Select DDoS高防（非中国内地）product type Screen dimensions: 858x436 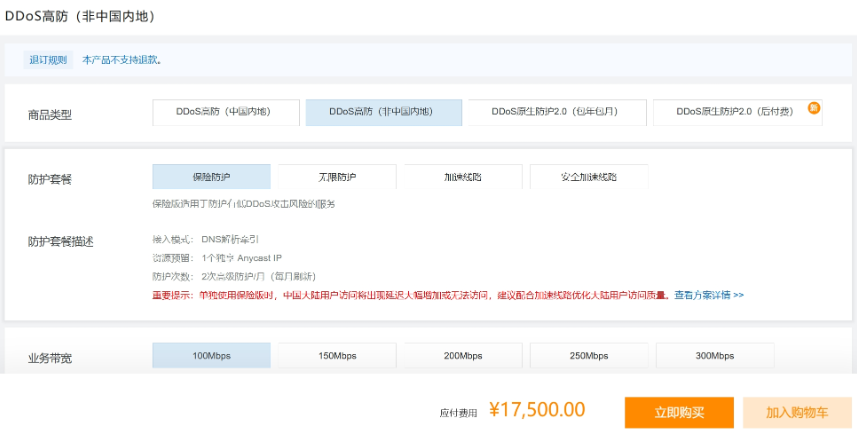[384, 112]
